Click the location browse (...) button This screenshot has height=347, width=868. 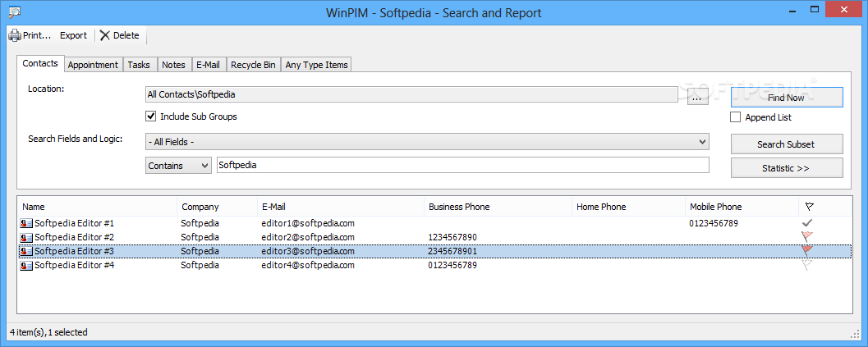pyautogui.click(x=697, y=98)
